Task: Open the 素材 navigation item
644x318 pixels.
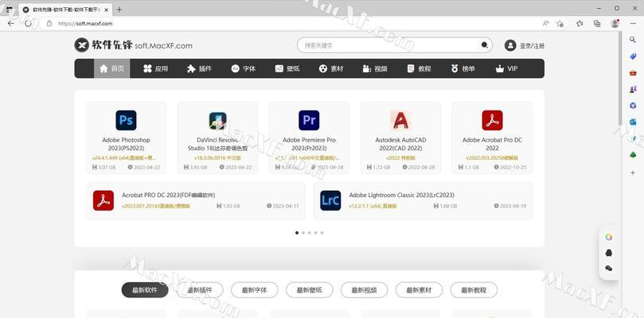Action: pos(331,68)
